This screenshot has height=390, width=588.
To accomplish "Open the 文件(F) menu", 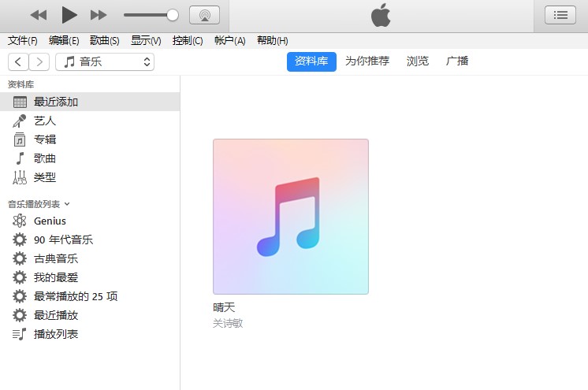I will [23, 40].
